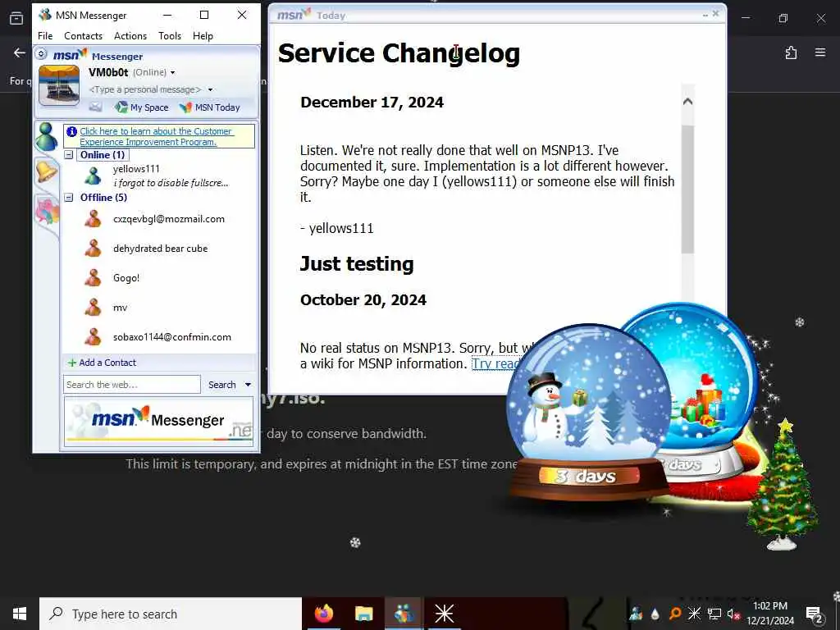Image resolution: width=840 pixels, height=630 pixels.
Task: Click the 'Search the web...' input box
Action: click(x=132, y=385)
